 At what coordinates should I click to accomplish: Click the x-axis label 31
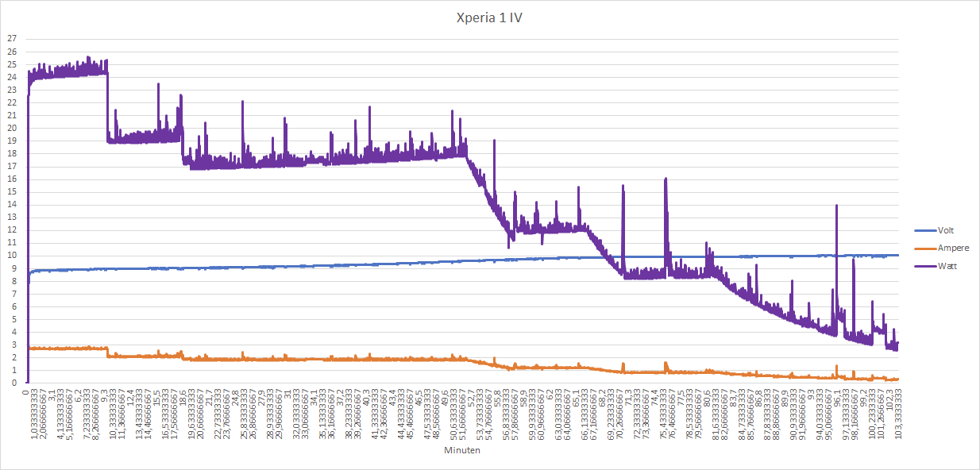tap(287, 391)
